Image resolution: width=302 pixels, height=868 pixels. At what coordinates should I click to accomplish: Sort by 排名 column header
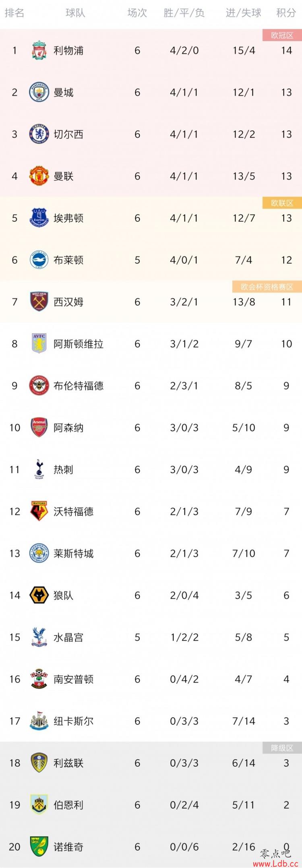point(14,13)
